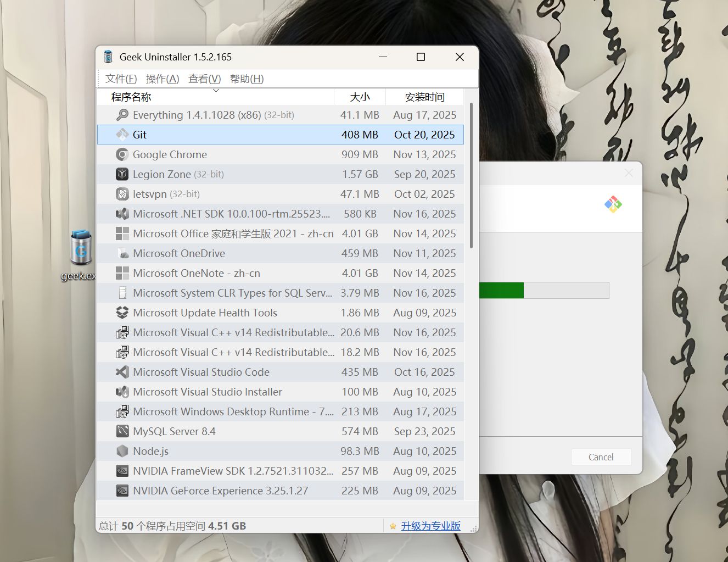The height and width of the screenshot is (562, 728).
Task: Select the Legion Zone app icon
Action: click(122, 174)
